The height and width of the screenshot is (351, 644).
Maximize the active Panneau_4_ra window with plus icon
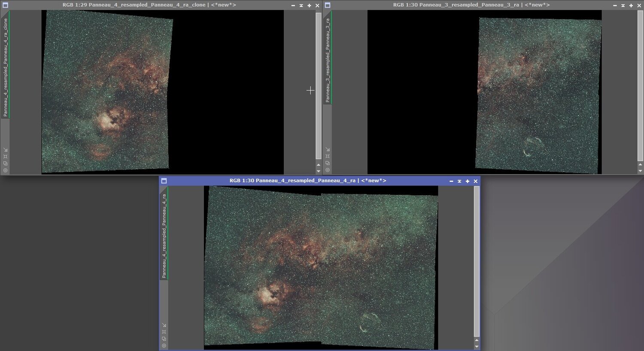tap(468, 182)
